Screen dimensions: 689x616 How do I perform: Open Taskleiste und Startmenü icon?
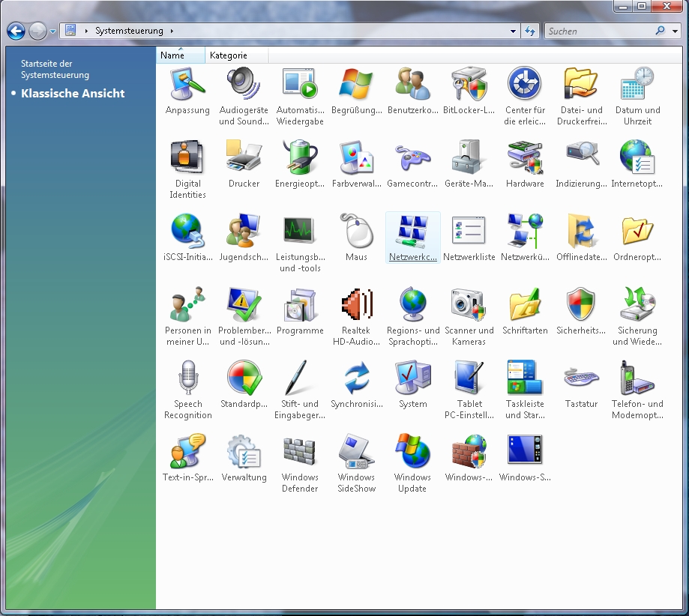pos(525,377)
